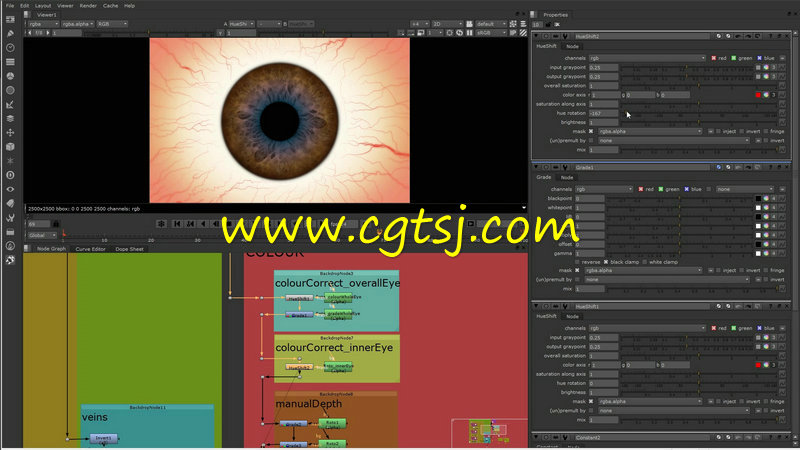800x450 pixels.
Task: Click HueShift2 hue rotation value field
Action: [x=604, y=113]
